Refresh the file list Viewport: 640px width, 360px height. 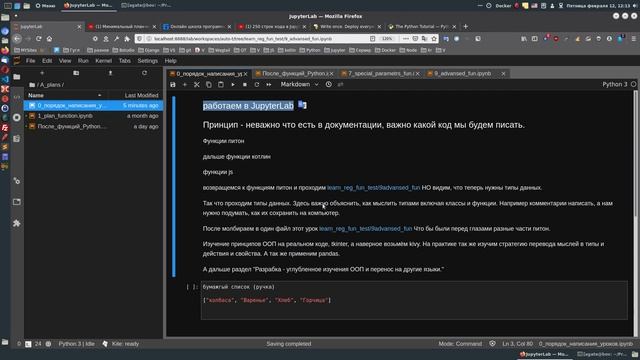click(x=144, y=73)
